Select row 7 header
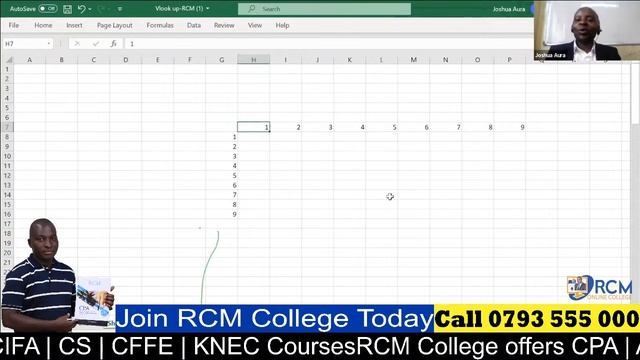 (x=7, y=127)
